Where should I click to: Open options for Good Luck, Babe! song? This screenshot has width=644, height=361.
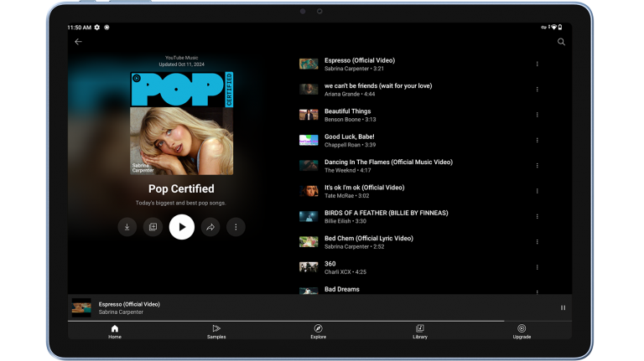coord(537,140)
